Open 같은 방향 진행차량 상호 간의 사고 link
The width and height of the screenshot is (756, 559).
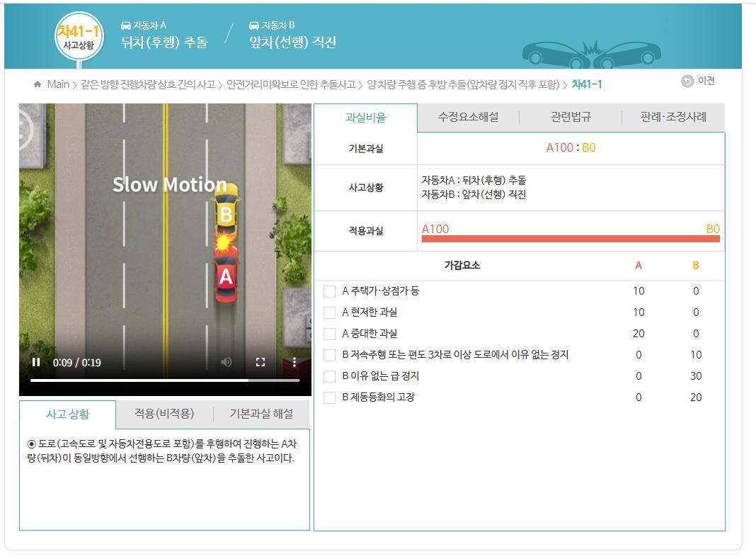147,84
